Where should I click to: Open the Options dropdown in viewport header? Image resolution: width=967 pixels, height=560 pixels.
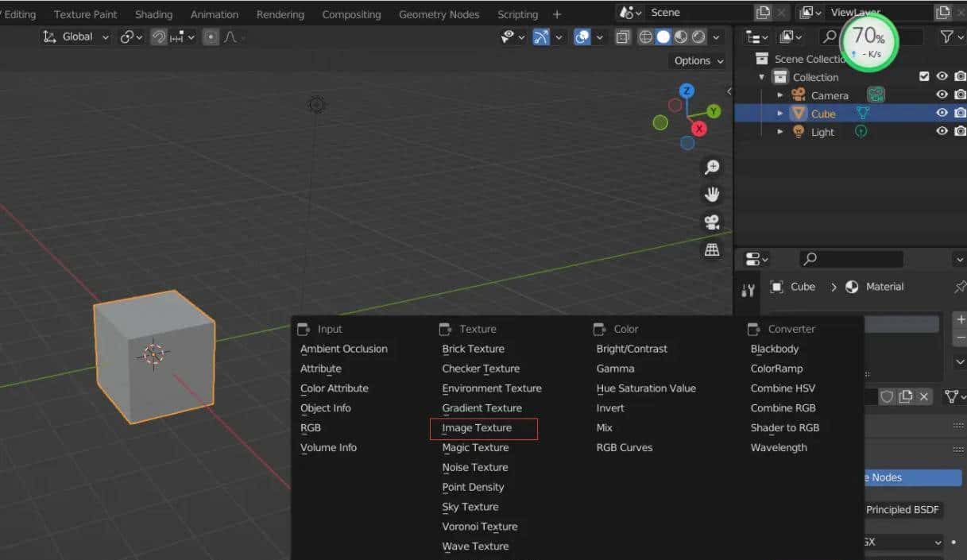pos(696,60)
